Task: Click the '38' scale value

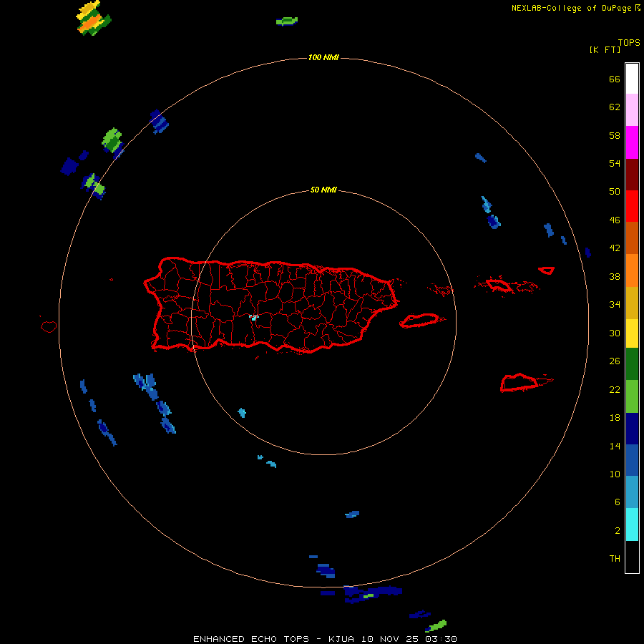Action: (615, 276)
